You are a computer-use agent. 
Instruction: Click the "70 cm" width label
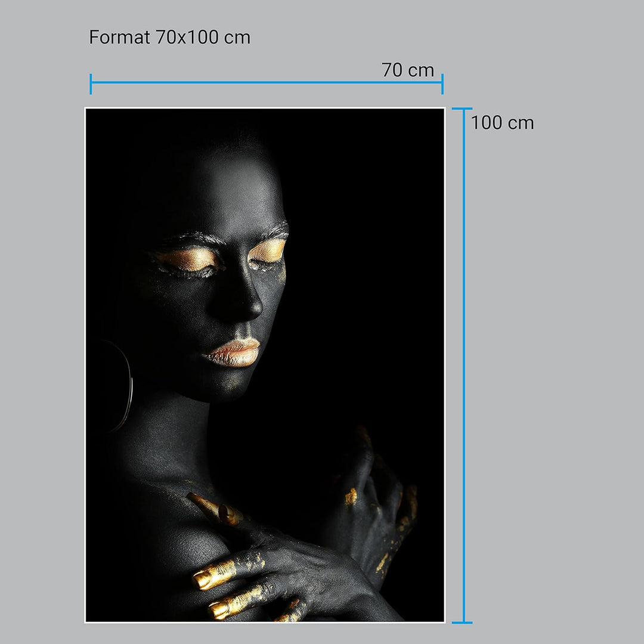point(408,70)
